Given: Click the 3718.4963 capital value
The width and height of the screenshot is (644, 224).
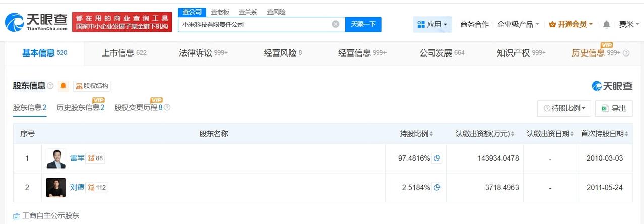Looking at the screenshot, I should pyautogui.click(x=502, y=188).
